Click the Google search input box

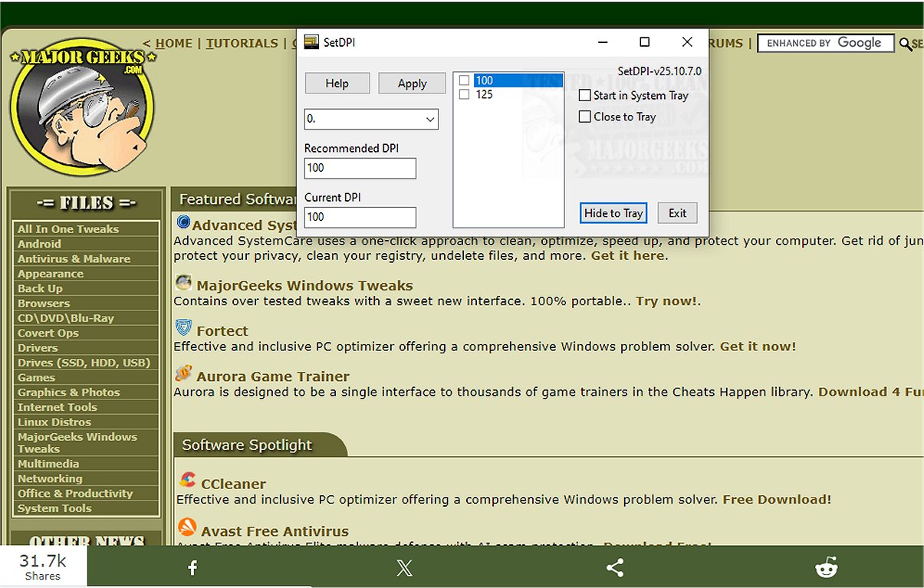coord(826,43)
